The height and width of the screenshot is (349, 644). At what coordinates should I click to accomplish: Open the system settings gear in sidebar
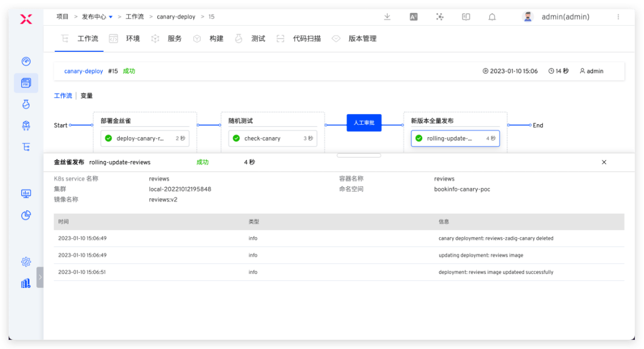[26, 261]
